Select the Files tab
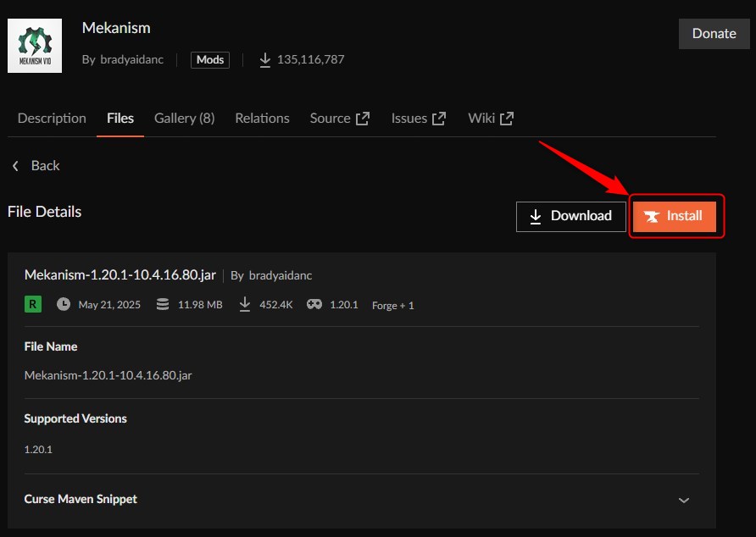 [x=120, y=118]
